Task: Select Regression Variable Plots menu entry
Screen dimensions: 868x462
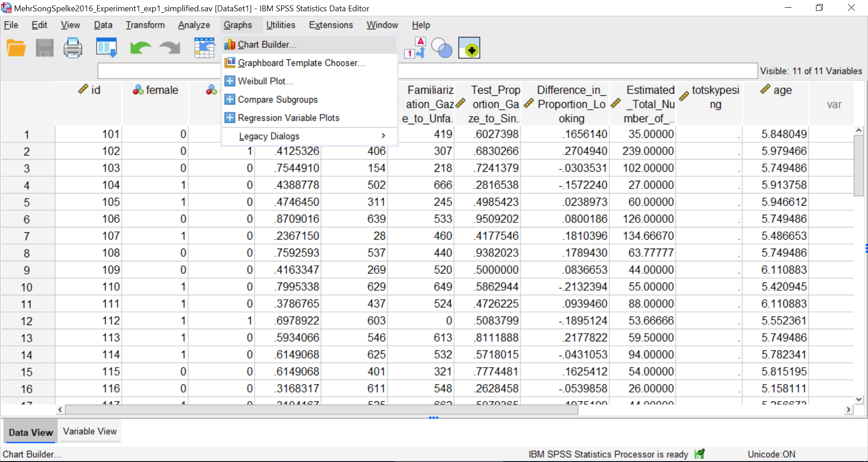Action: (310, 118)
